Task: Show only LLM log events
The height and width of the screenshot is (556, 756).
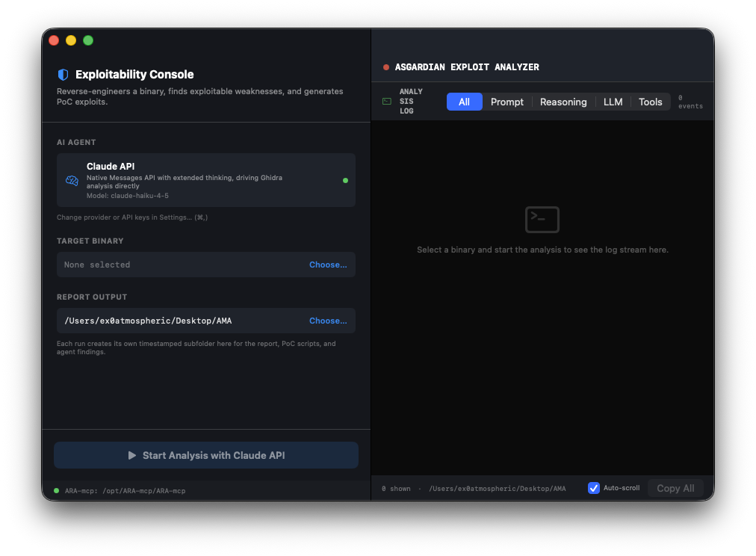Action: (x=613, y=102)
